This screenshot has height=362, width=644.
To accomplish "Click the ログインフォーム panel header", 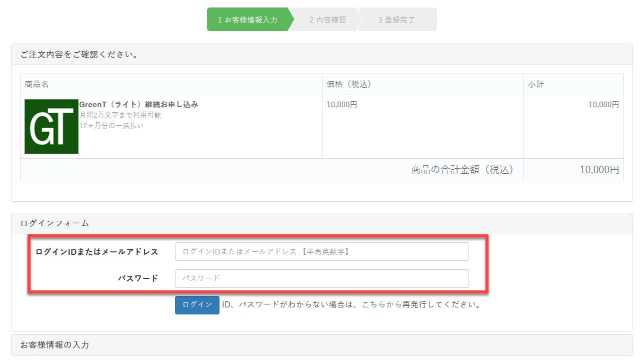I will [x=54, y=223].
